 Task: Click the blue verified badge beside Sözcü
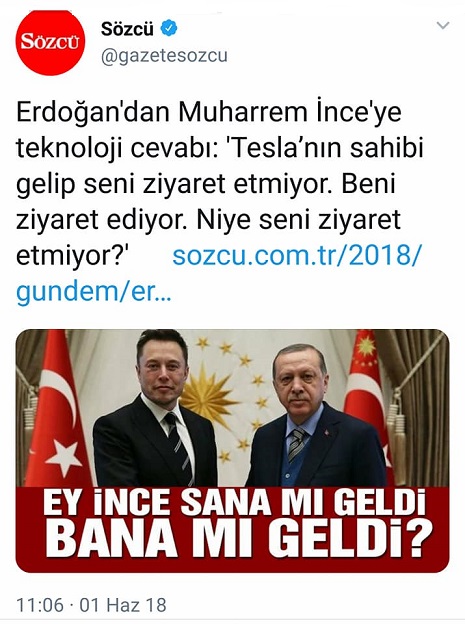[x=169, y=28]
